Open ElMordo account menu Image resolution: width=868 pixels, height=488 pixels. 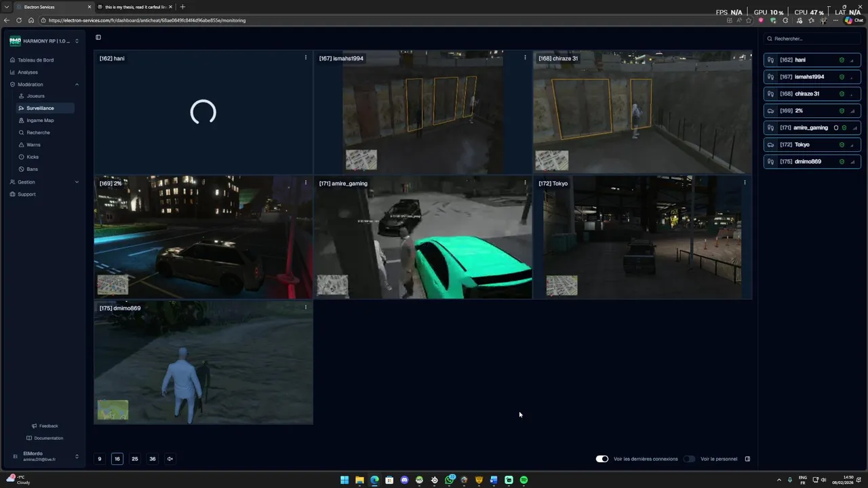(45, 457)
